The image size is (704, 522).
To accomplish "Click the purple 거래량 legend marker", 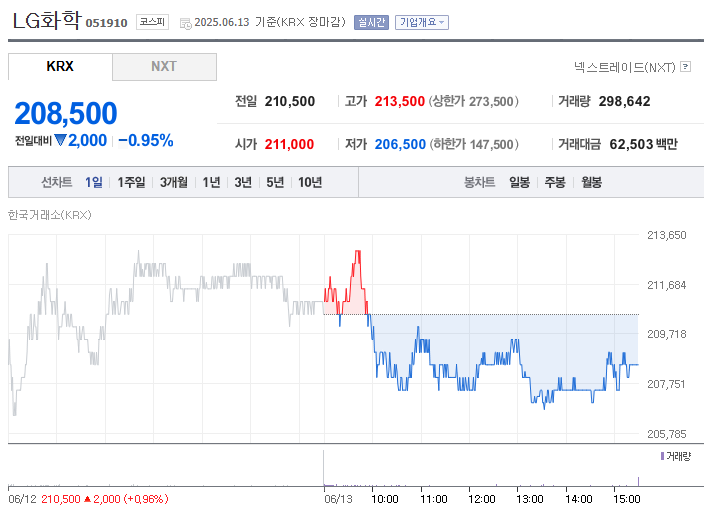I will coord(662,456).
